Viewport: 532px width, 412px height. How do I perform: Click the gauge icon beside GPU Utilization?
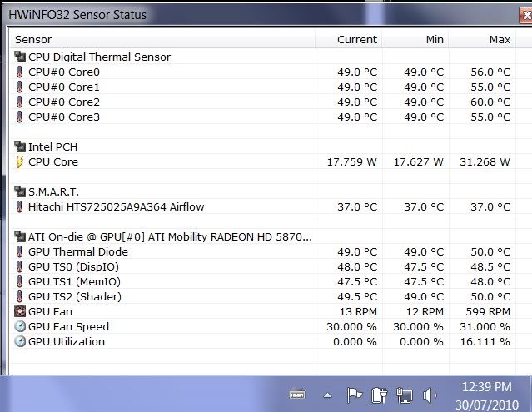point(20,341)
